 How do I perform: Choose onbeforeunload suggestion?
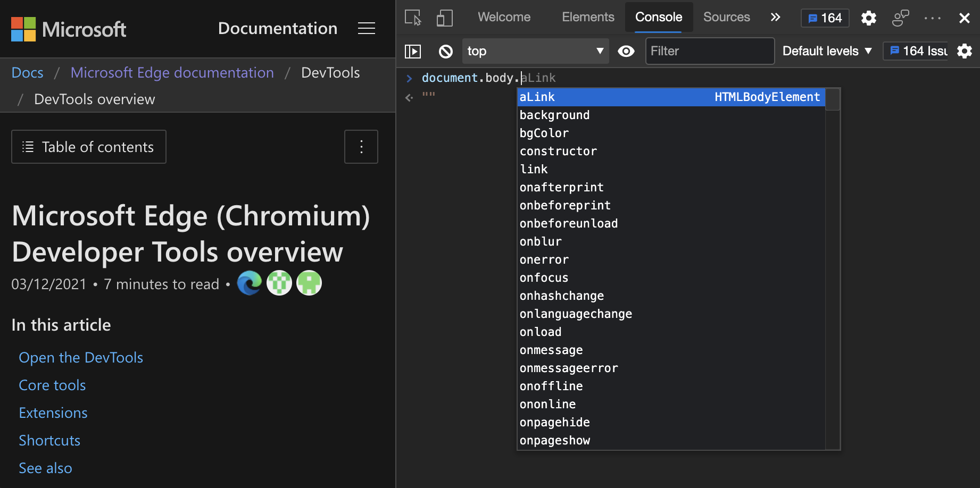(671, 223)
